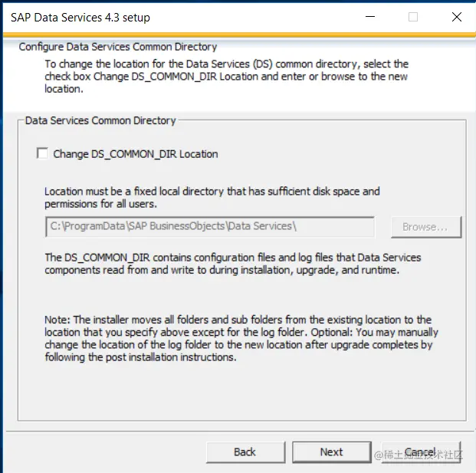The height and width of the screenshot is (473, 476).
Task: Click the "The DS_COMMON_DIR contains configuration files" text
Action: tap(232, 264)
